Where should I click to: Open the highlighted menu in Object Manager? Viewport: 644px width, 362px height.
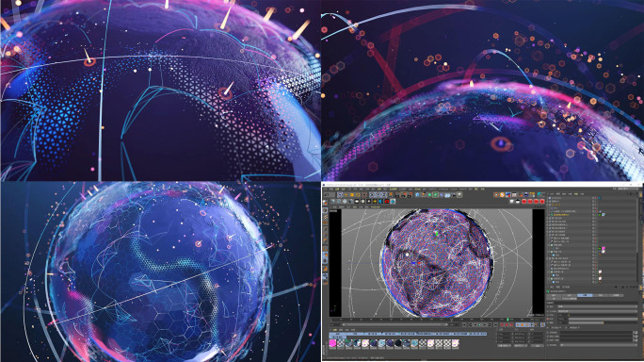click(576, 194)
